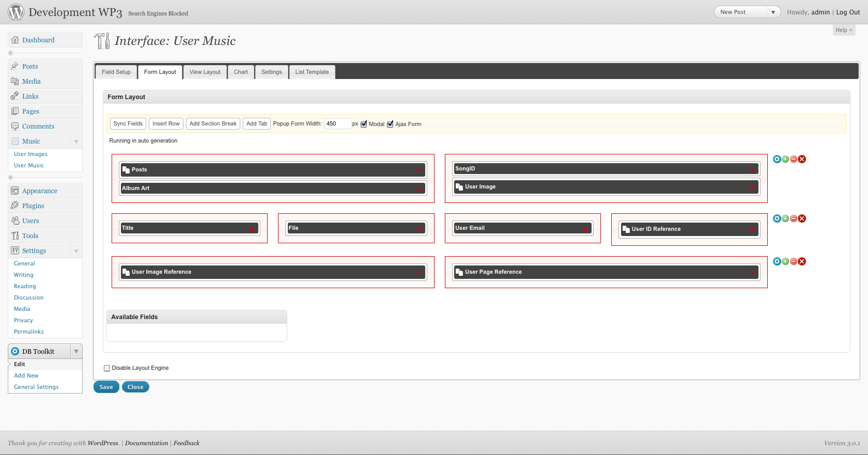Screen dimensions: 868x455
Task: Select the Form Layout tab
Action: [160, 72]
